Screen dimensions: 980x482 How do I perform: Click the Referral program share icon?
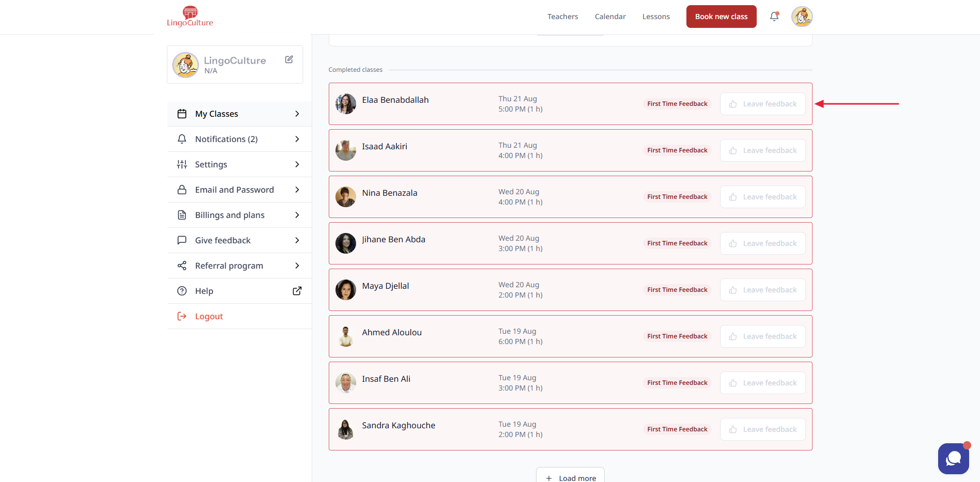(182, 266)
